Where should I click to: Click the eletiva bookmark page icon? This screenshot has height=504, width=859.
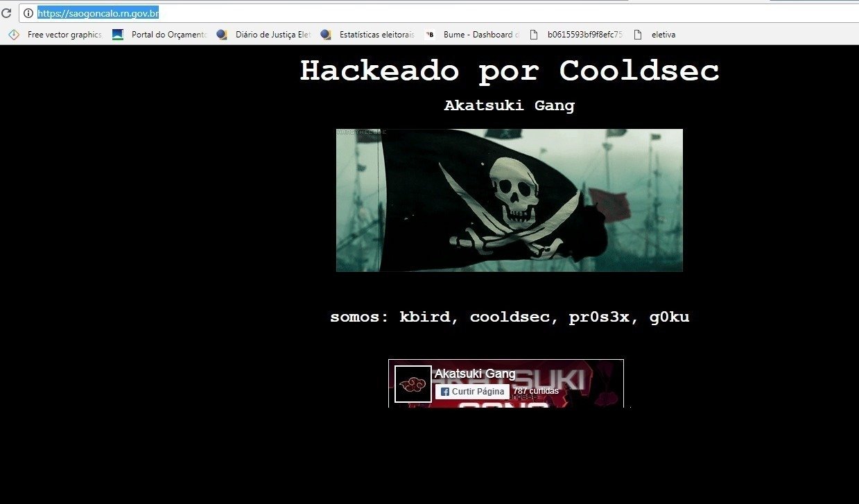point(638,35)
